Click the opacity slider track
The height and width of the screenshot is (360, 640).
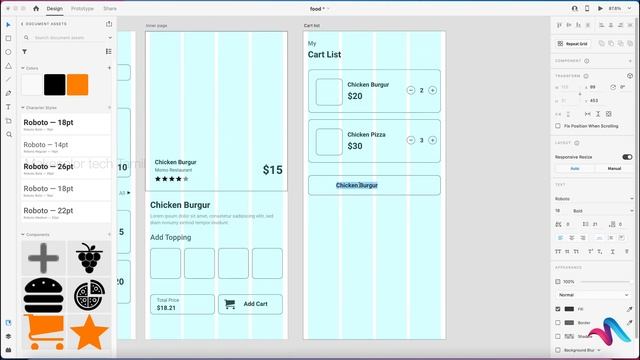[x=605, y=282]
